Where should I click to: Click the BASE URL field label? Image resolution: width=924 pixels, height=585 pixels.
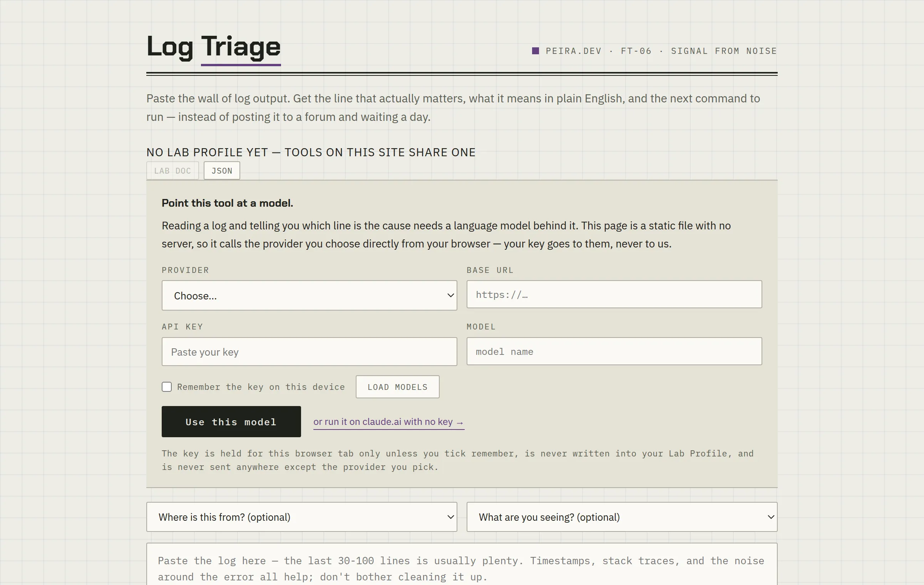coord(490,270)
